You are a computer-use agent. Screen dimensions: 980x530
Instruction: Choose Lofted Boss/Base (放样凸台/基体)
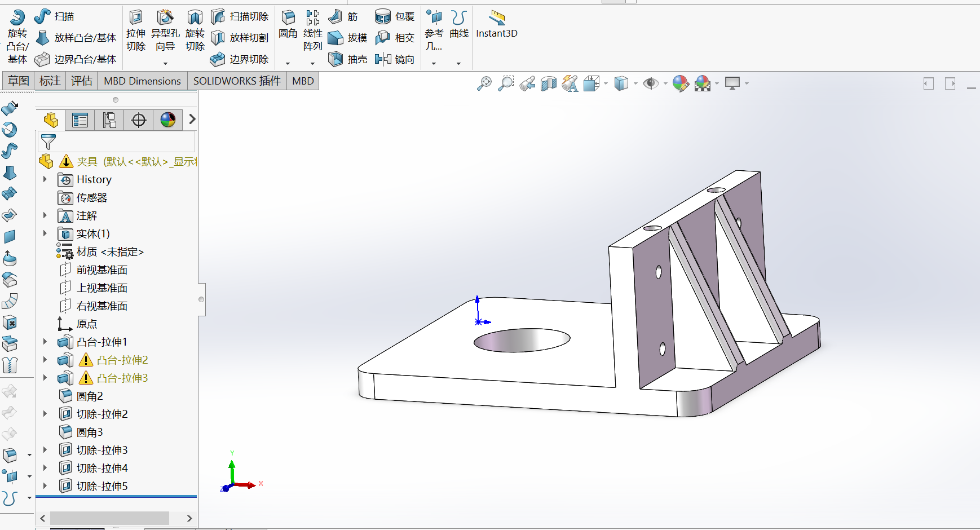tap(76, 38)
